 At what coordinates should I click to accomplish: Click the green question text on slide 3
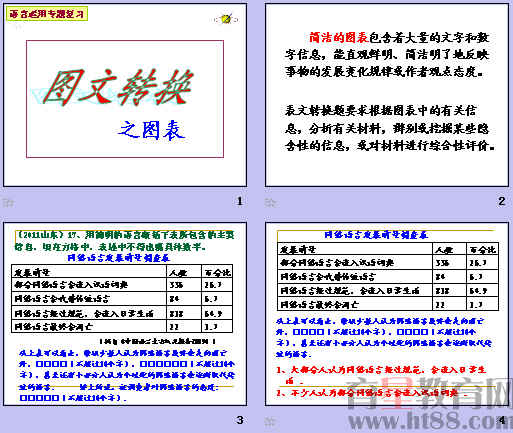124,241
